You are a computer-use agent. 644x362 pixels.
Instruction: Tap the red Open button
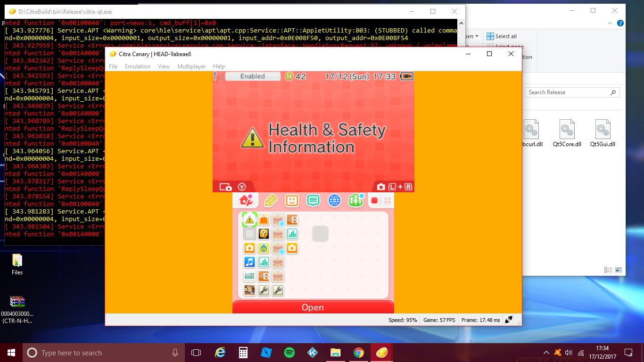313,307
